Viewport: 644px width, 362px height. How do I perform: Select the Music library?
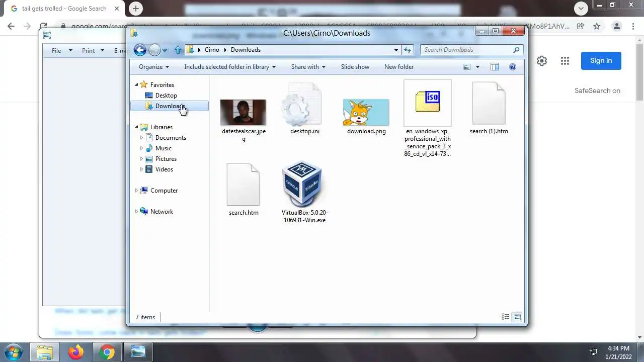[163, 148]
